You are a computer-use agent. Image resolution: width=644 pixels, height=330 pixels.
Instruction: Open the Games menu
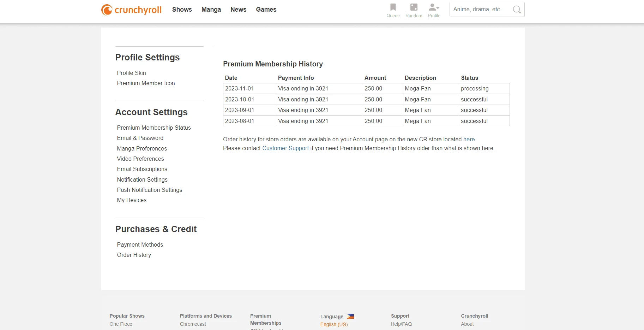266,10
